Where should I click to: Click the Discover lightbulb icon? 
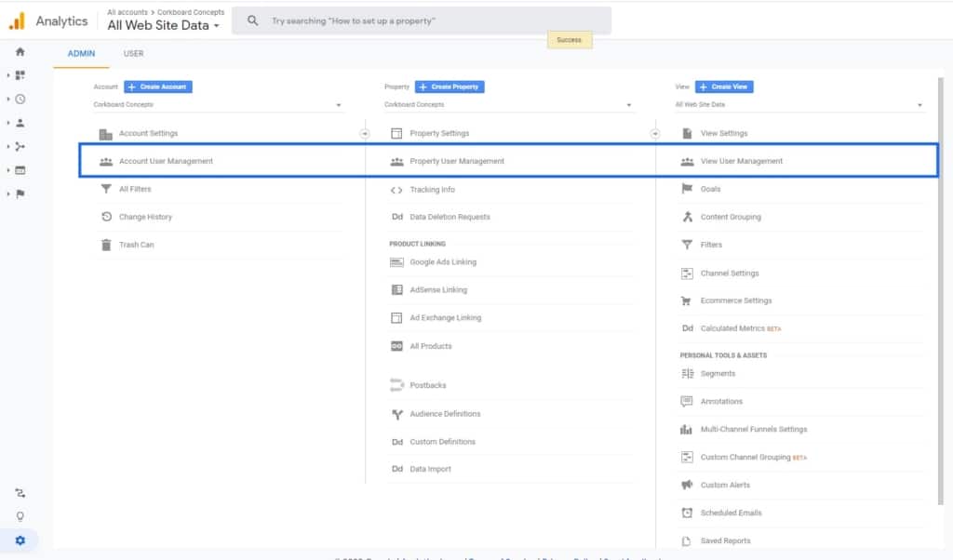[20, 516]
